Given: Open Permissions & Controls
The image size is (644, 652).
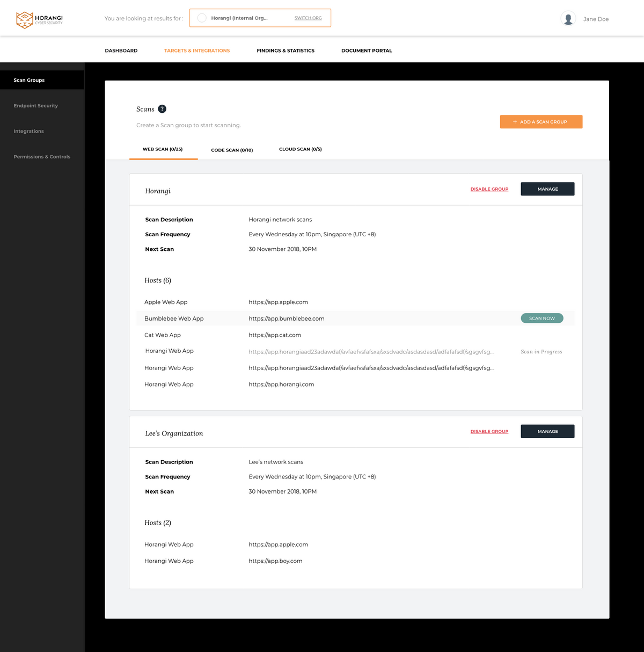Looking at the screenshot, I should point(42,156).
